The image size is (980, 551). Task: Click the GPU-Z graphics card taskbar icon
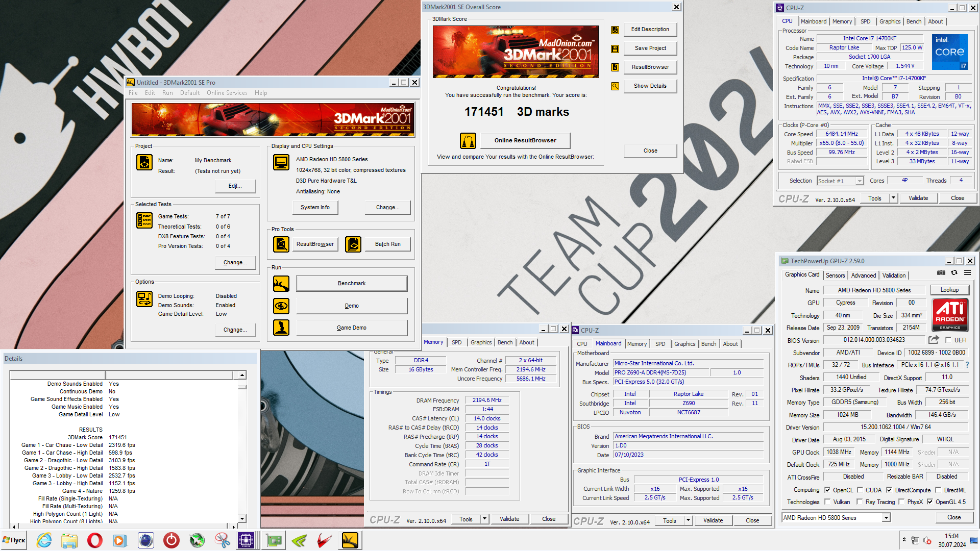point(274,540)
